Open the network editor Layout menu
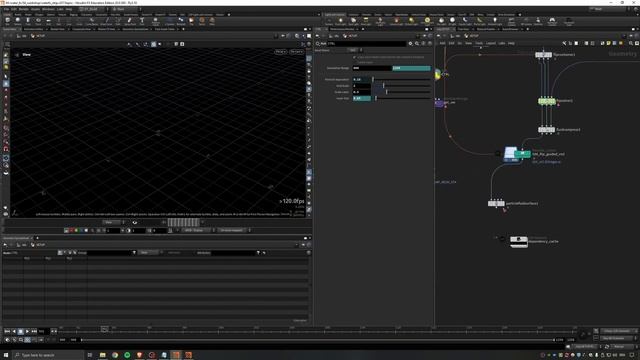 point(491,43)
